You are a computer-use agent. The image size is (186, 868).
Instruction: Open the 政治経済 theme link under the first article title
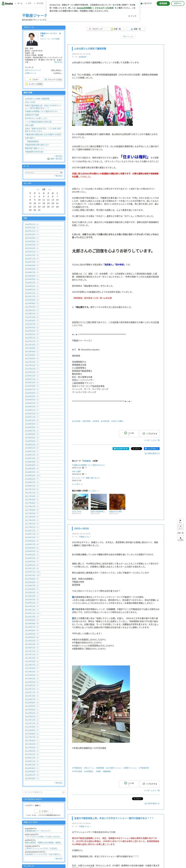[82, 57]
